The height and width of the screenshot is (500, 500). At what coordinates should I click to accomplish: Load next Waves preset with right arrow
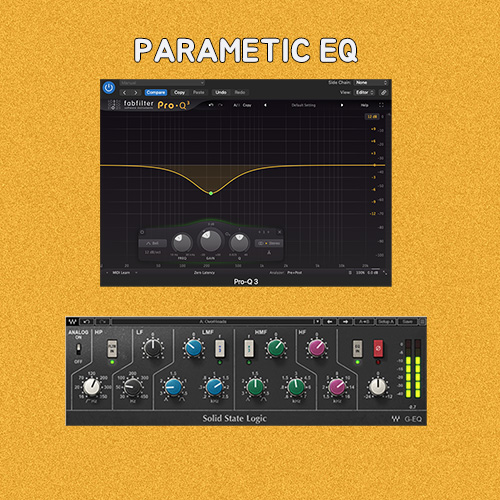[x=346, y=322]
